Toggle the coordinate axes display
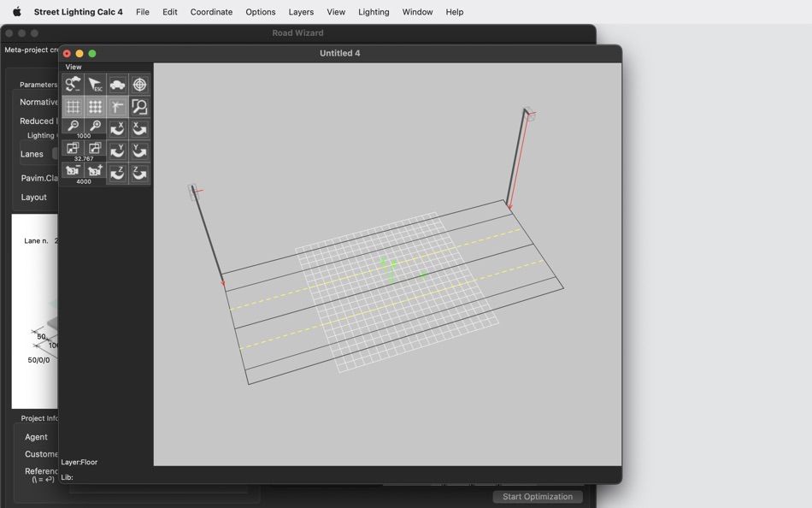 117,106
